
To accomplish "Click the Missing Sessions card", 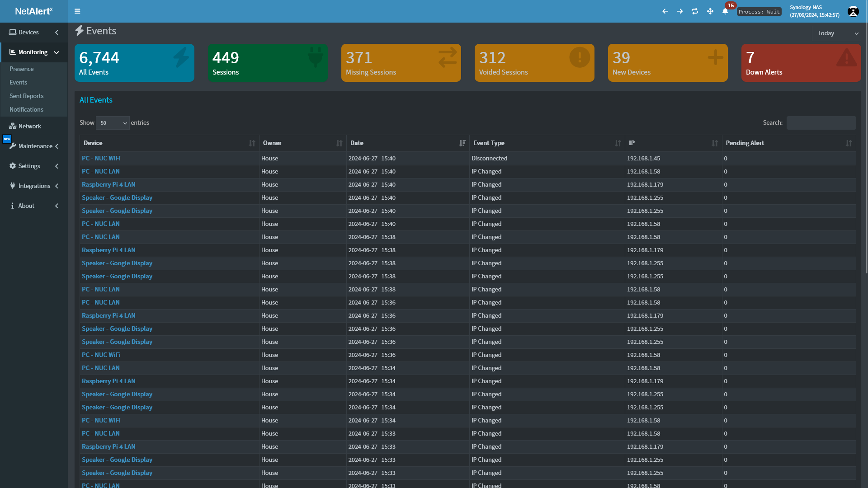I will click(401, 63).
